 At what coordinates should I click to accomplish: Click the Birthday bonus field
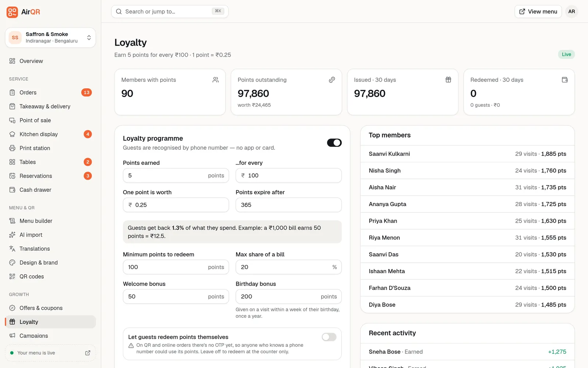(288, 297)
